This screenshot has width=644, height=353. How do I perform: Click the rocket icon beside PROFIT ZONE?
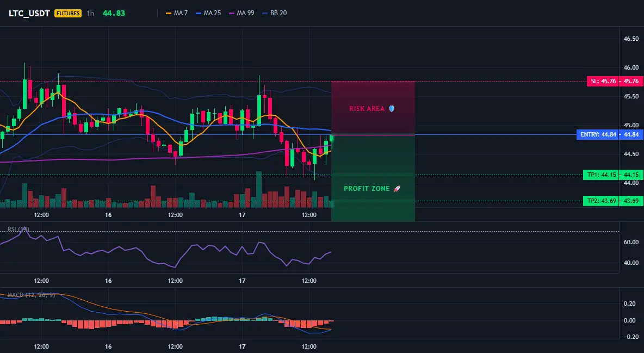(397, 189)
